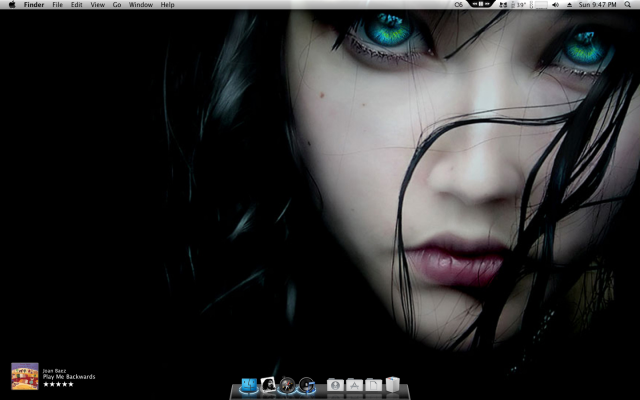
Task: Pause playback in menu bar controller
Action: pos(481,4)
